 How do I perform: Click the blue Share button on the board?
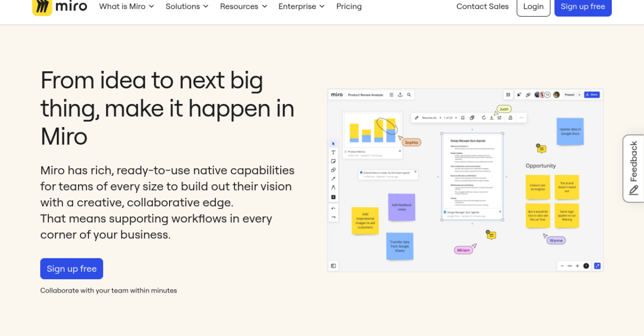coord(592,94)
